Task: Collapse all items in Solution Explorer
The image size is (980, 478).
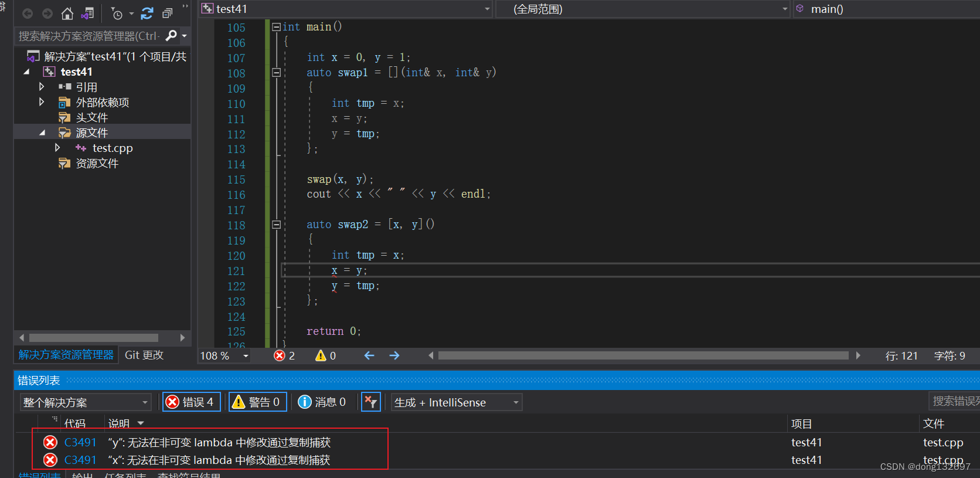Action: (x=167, y=13)
